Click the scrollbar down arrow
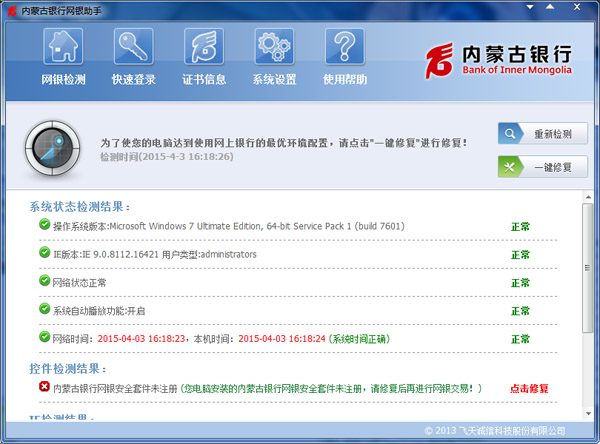 click(x=588, y=413)
